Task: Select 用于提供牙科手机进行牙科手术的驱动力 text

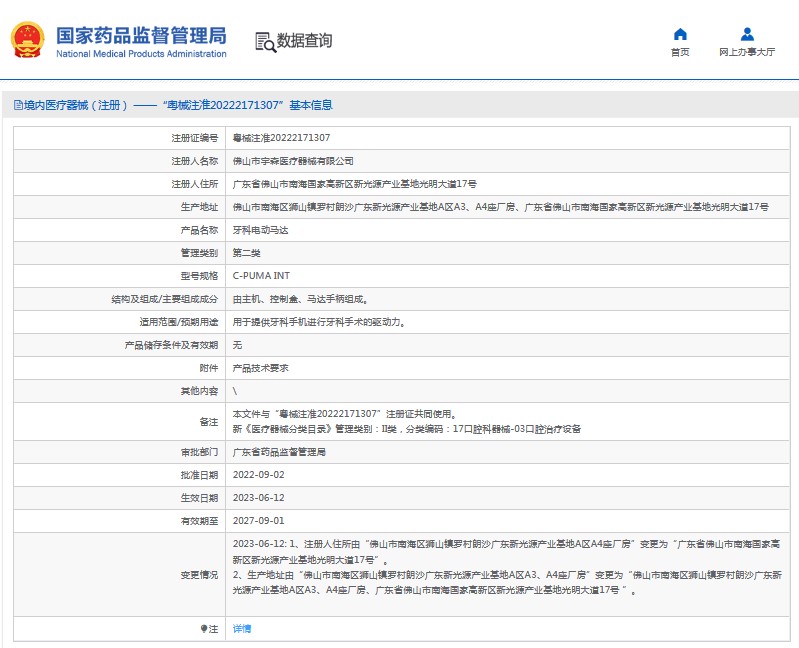Action: [319, 322]
